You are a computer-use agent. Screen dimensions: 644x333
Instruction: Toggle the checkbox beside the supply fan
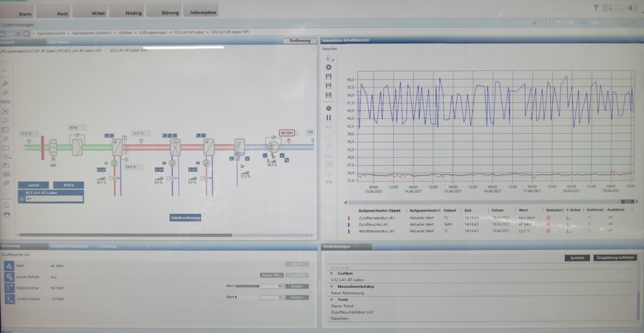(282, 155)
